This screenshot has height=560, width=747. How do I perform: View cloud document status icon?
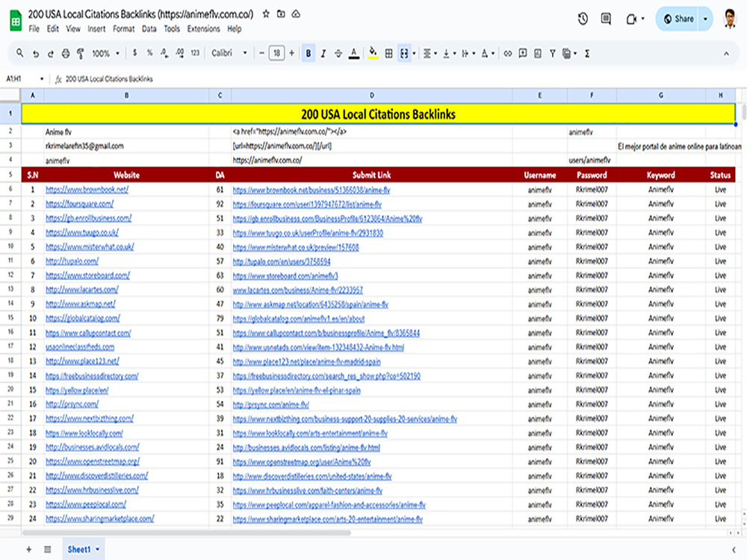tap(296, 13)
